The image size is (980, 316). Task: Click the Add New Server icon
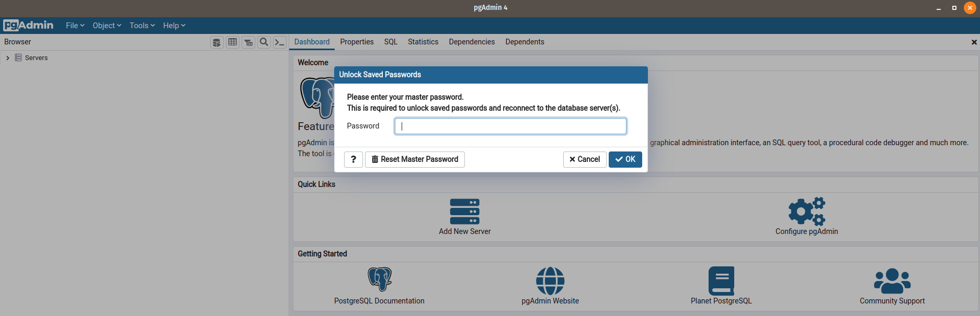(464, 212)
